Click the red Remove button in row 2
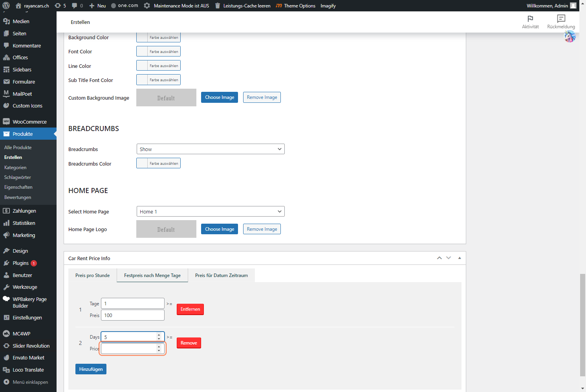Image resolution: width=586 pixels, height=392 pixels. point(189,343)
